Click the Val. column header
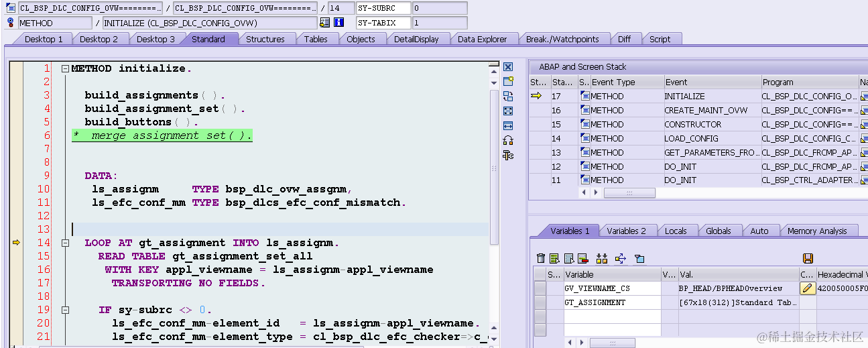The width and height of the screenshot is (868, 348). pos(738,274)
